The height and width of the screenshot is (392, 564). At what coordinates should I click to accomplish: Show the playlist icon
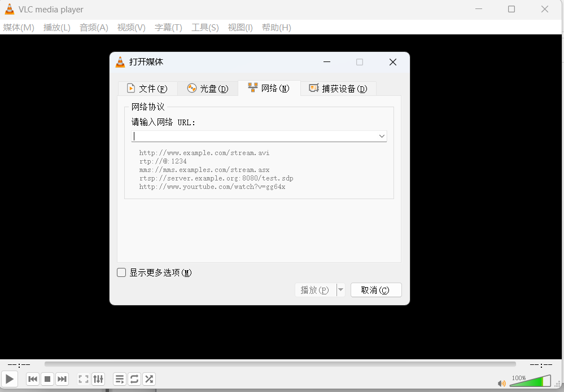click(x=120, y=378)
